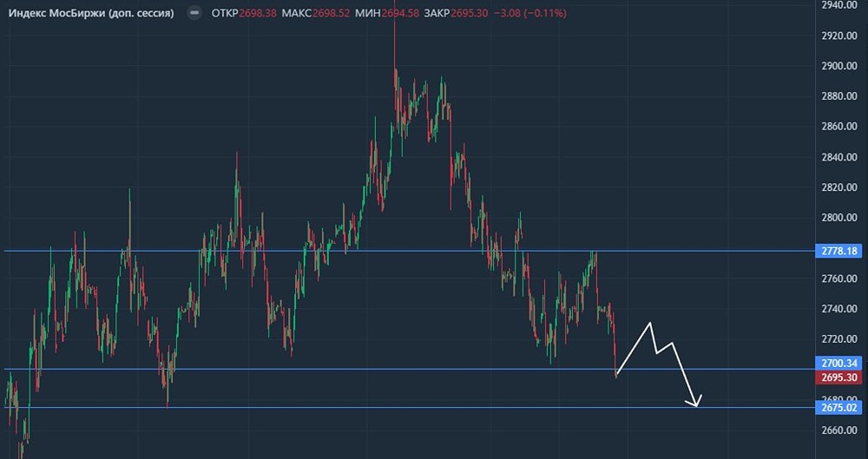Viewport: 868px width, 459px height.
Task: Click the 2760.00 price axis label
Action: 841,279
